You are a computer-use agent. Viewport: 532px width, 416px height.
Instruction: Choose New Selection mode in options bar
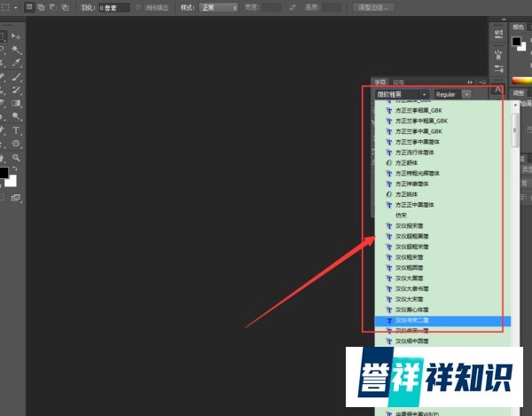29,7
